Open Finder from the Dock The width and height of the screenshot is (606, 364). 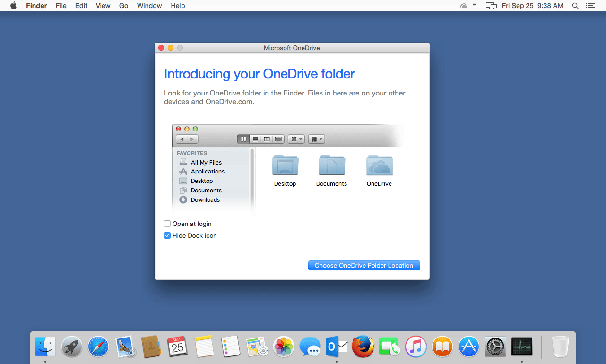(45, 347)
